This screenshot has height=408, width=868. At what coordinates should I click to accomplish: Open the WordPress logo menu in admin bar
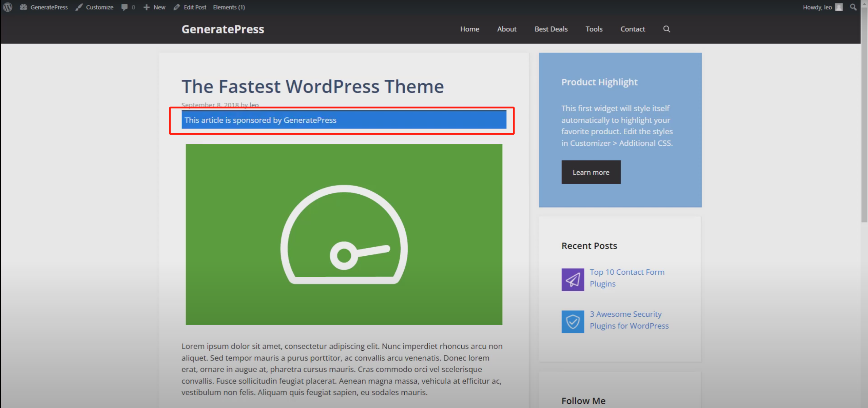(x=7, y=7)
